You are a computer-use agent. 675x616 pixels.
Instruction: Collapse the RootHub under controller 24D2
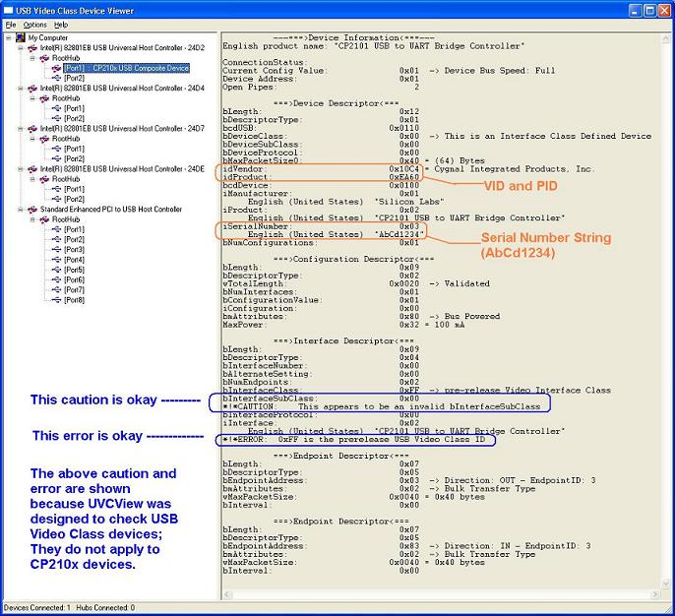(32, 58)
